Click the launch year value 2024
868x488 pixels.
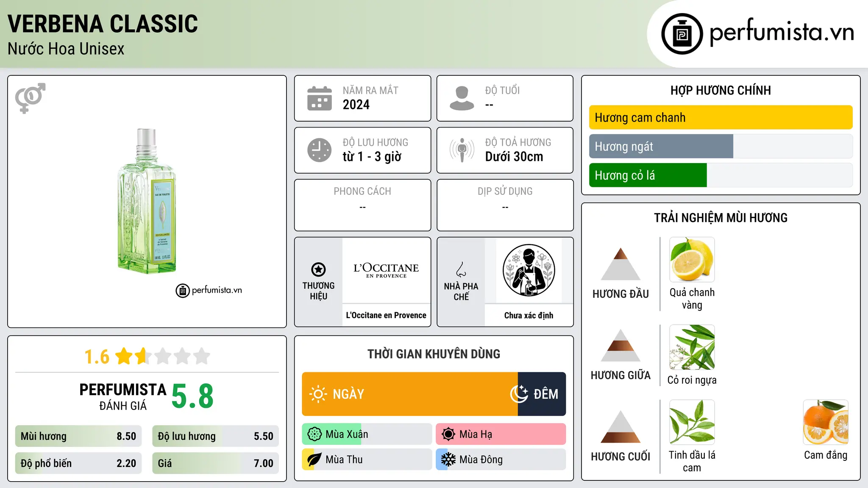point(356,105)
